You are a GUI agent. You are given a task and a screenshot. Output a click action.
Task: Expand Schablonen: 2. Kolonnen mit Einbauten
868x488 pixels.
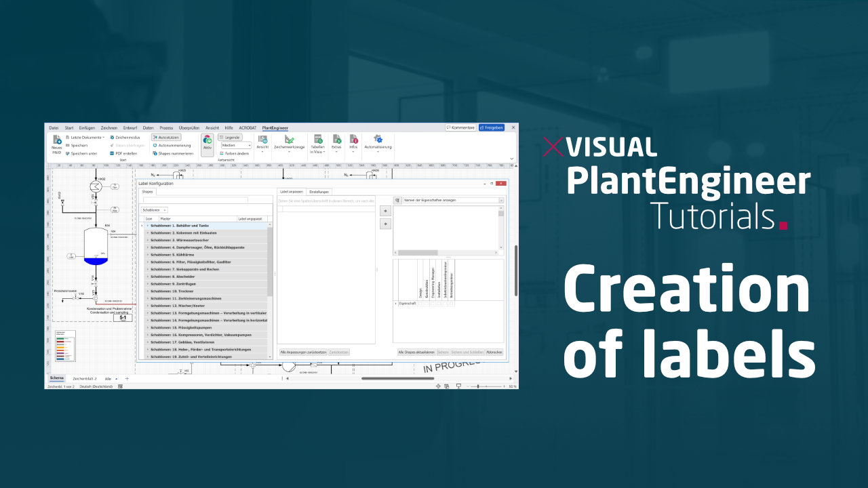(148, 232)
